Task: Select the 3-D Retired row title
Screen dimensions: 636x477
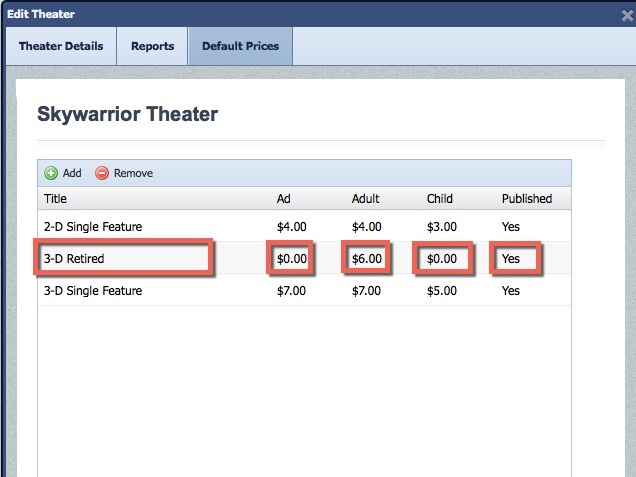Action: [x=75, y=259]
